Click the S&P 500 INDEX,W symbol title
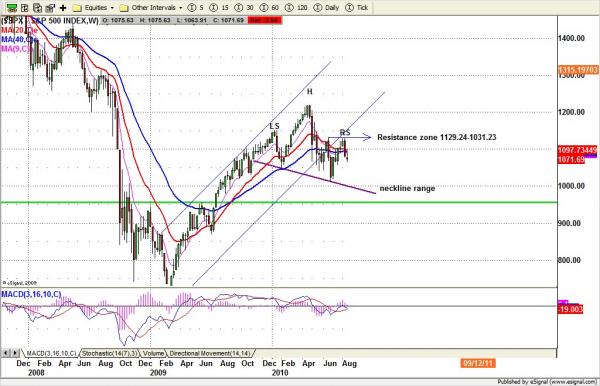The height and width of the screenshot is (386, 600). pyautogui.click(x=50, y=21)
